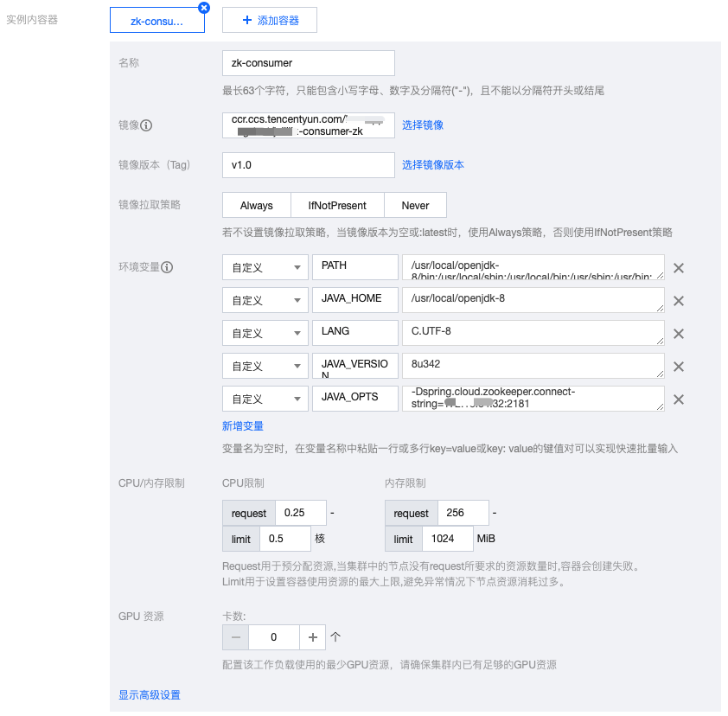The width and height of the screenshot is (728, 716).
Task: Delete the JAVA_OPTS environment variable row
Action: pos(679,400)
